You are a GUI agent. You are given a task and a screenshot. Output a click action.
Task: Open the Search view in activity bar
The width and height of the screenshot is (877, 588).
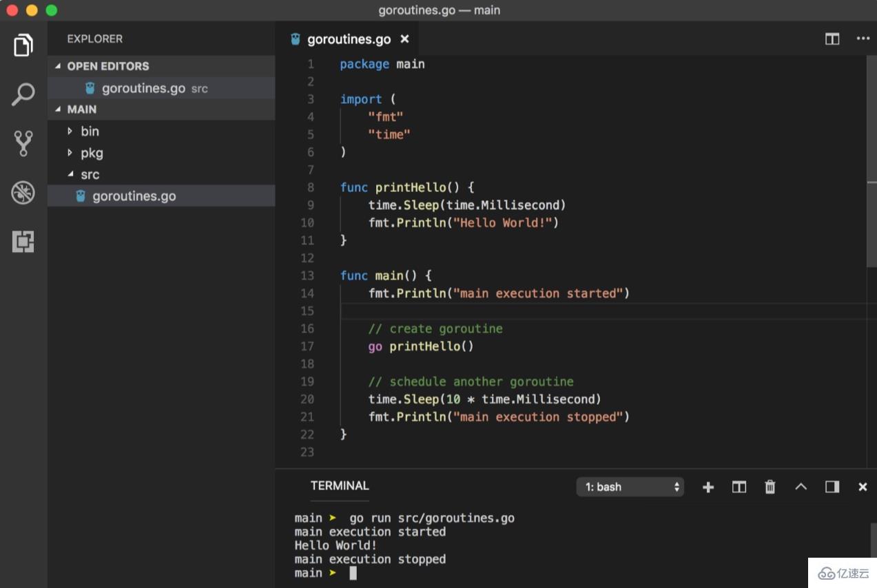23,94
